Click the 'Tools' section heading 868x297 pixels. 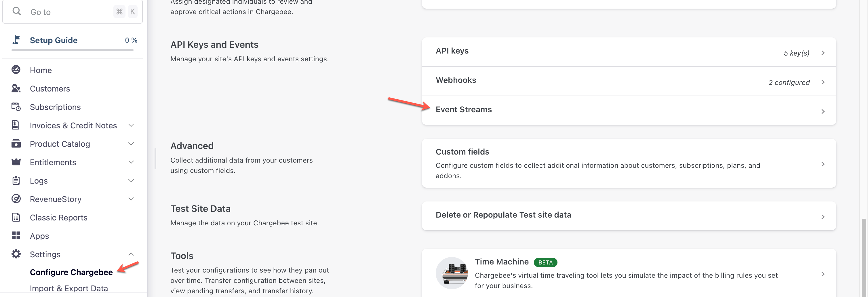click(182, 256)
